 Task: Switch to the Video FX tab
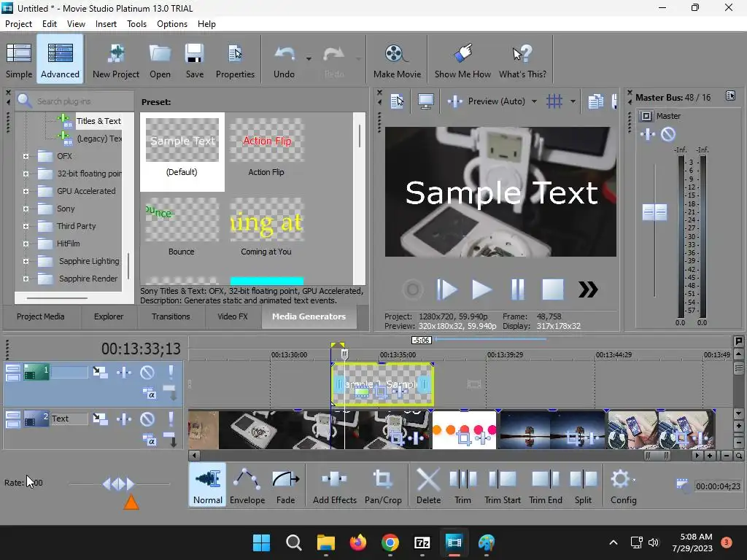pos(233,316)
